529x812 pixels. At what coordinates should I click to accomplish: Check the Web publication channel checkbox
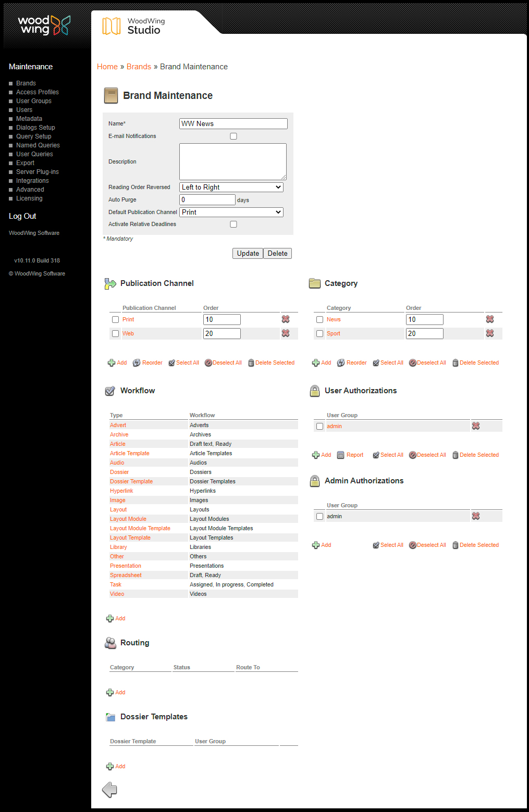pos(115,334)
